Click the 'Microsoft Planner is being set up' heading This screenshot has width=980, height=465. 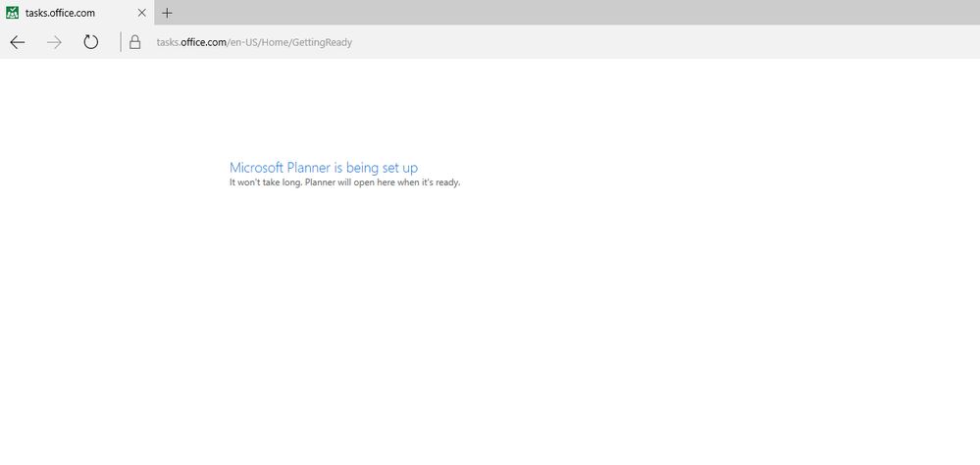[324, 167]
